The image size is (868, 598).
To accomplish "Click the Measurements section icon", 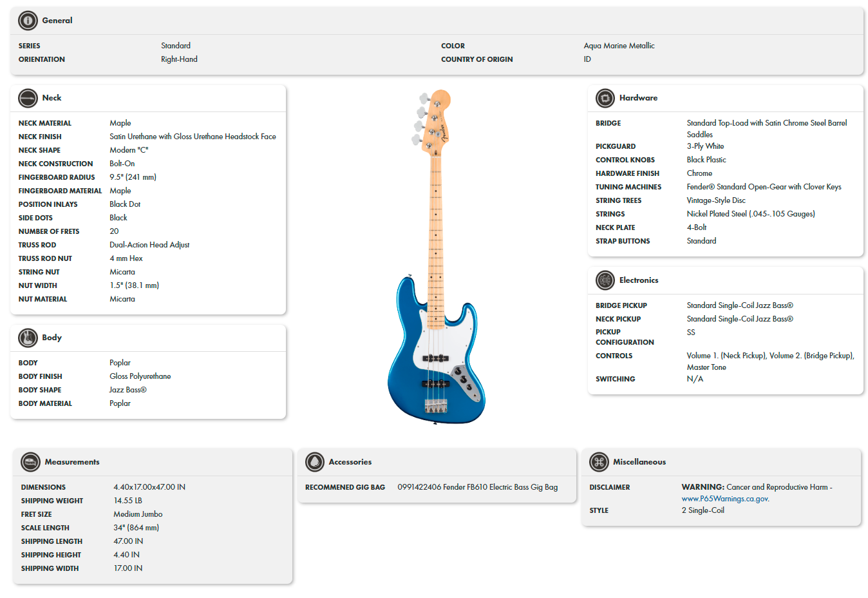I will coord(30,462).
